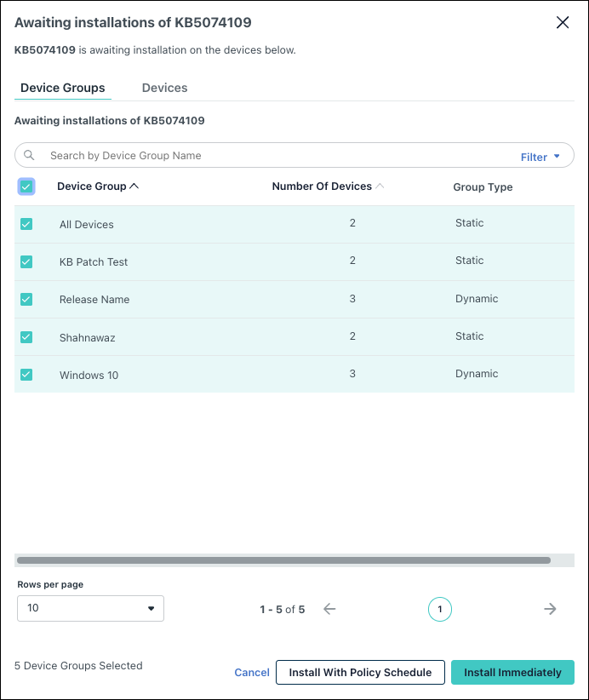
Task: Click Install Immediately button
Action: [512, 672]
